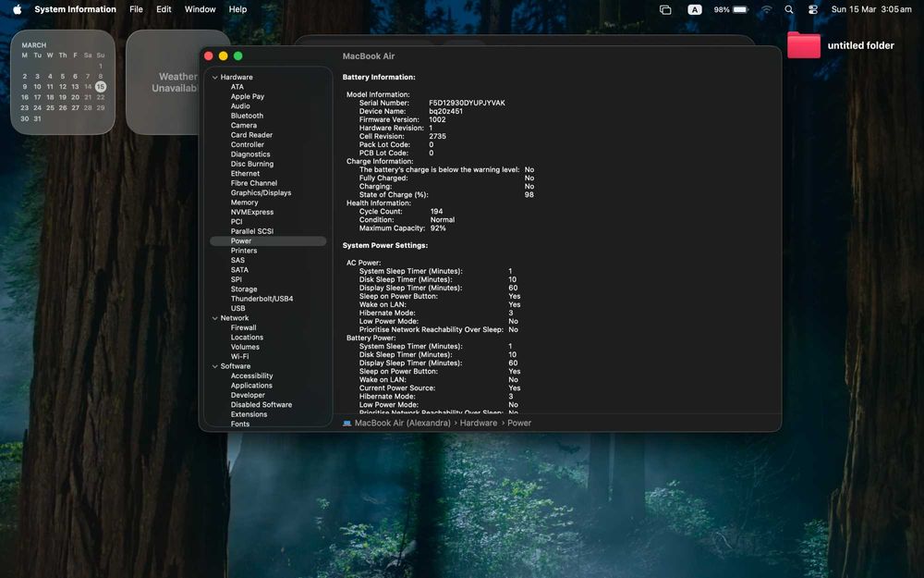The width and height of the screenshot is (924, 578).
Task: Select Power in the sidebar
Action: [268, 240]
